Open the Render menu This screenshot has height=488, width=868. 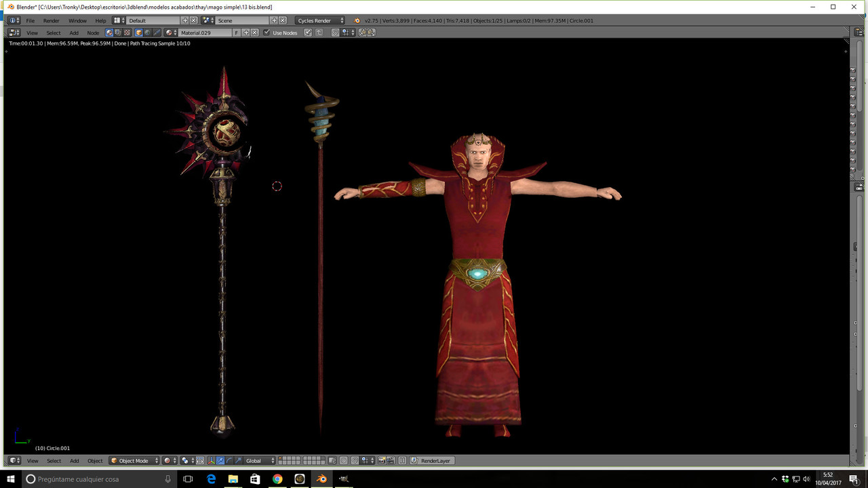point(52,20)
